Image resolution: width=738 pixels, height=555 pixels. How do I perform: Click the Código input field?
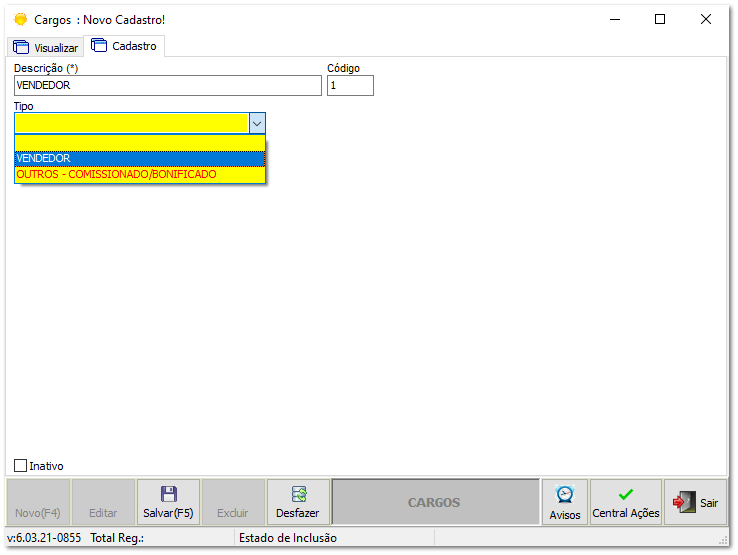[350, 86]
